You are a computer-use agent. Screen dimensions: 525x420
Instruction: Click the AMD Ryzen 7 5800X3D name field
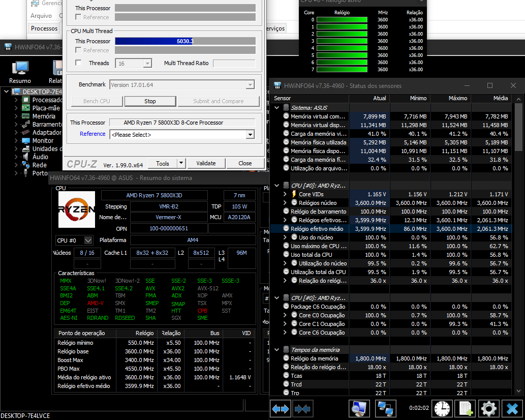[x=155, y=195]
